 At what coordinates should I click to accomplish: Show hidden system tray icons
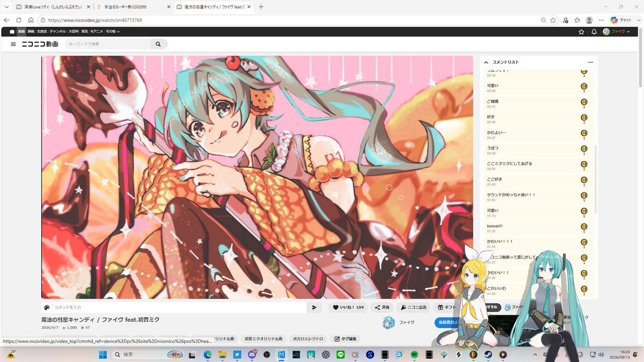click(535, 354)
